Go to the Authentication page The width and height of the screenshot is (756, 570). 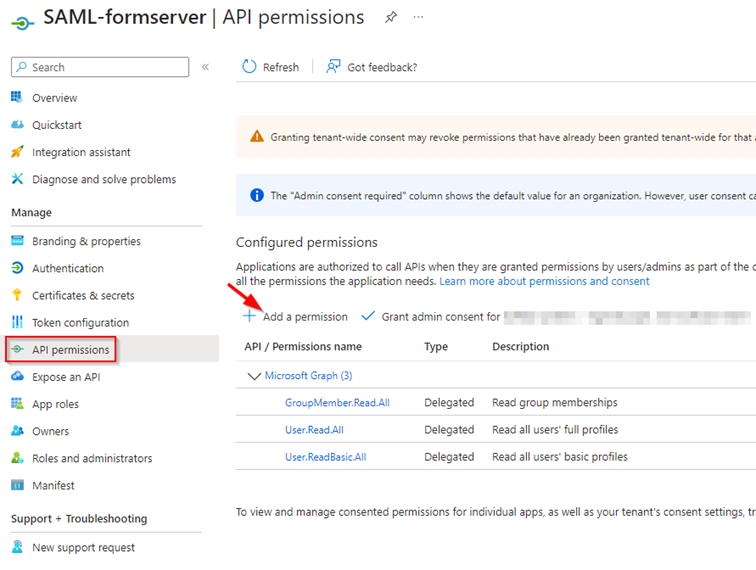point(68,268)
